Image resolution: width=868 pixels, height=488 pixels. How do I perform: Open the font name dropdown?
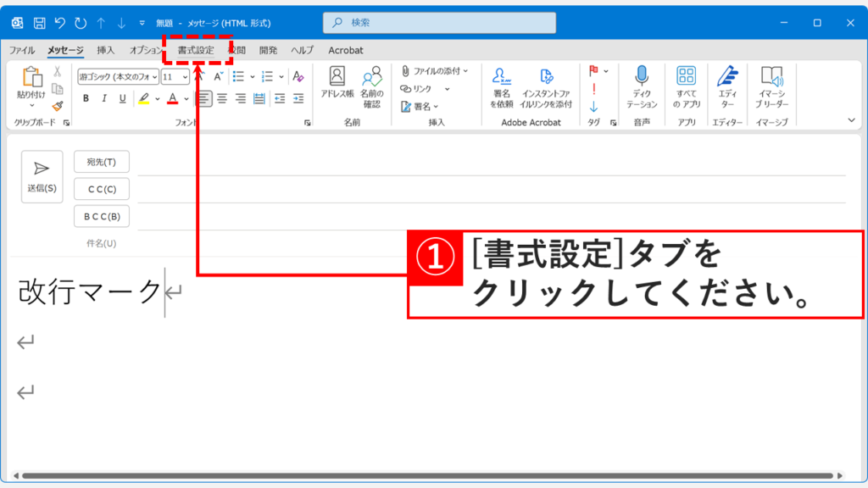click(155, 76)
